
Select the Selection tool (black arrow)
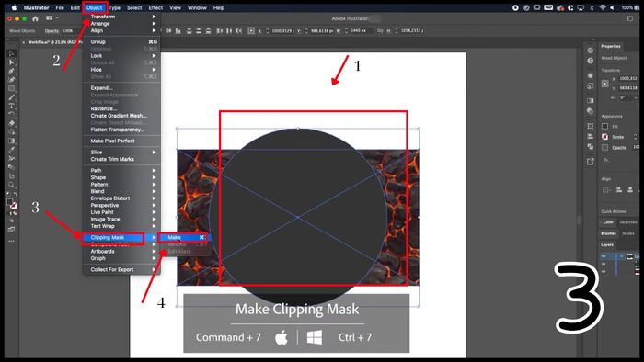(11, 53)
